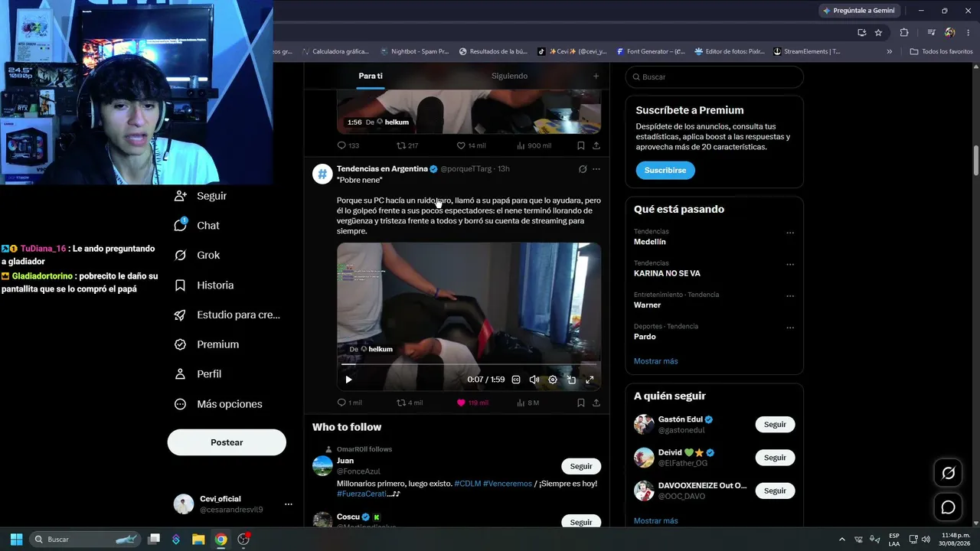
Task: Bookmark the tweet with 900 mil views
Action: click(581, 145)
